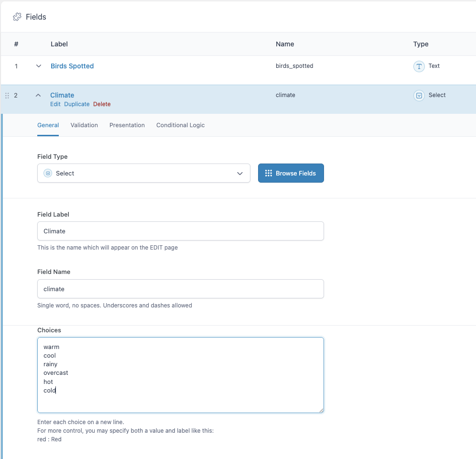Duplicate the Climate field
Viewport: 476px width, 459px height.
tap(77, 104)
